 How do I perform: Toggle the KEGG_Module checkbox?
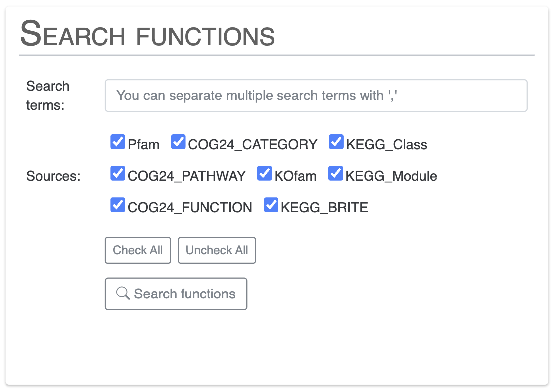335,173
